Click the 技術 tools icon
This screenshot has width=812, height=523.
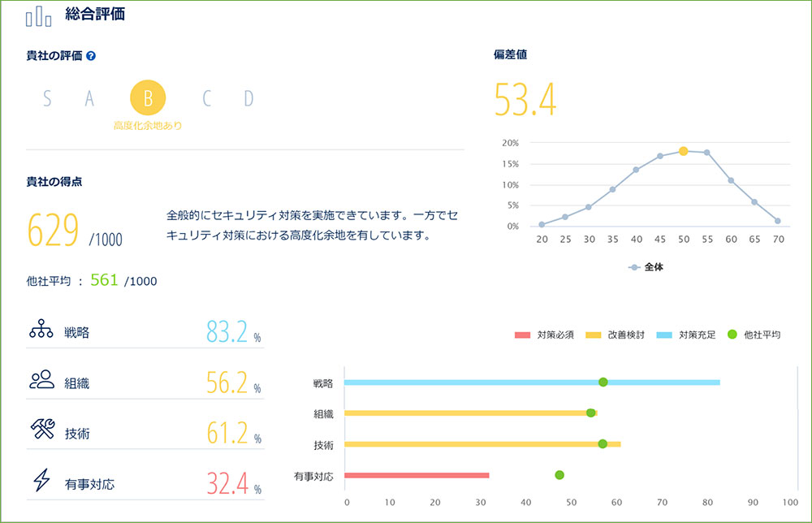click(41, 432)
